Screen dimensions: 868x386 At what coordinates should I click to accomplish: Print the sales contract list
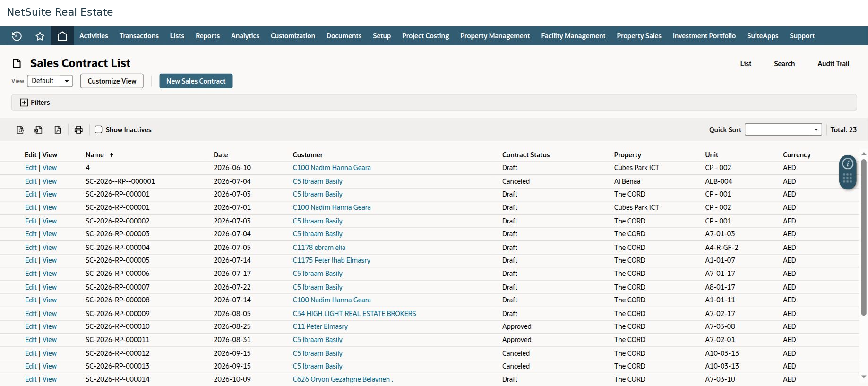click(78, 129)
